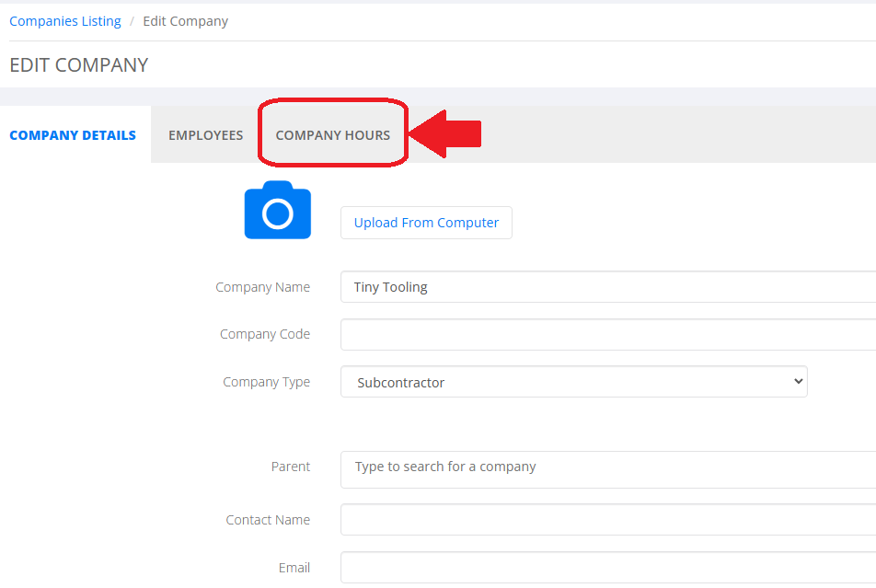Image resolution: width=876 pixels, height=588 pixels.
Task: Click the Parent field label
Action: 291,467
